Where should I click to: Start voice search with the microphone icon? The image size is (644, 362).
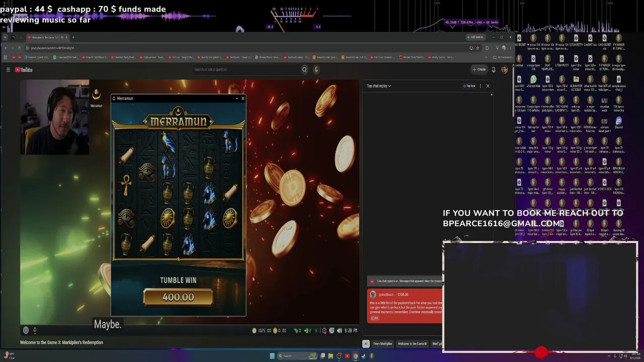pos(316,69)
